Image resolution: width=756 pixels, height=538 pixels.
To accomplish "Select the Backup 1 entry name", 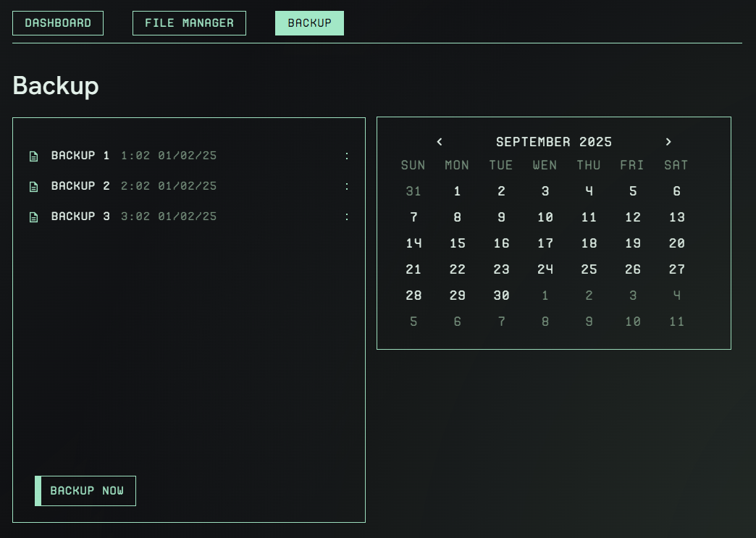I will point(80,156).
